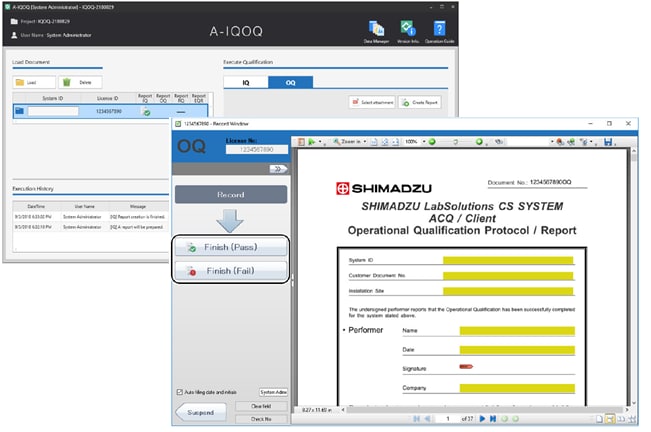Screen dimensions: 651x432
Task: Click the green zoom out button
Action: 432,142
